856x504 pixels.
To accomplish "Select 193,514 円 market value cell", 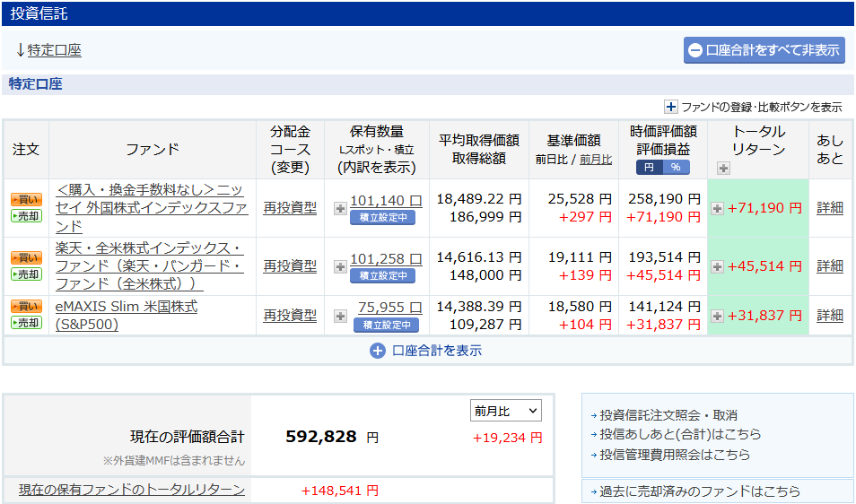I will pyautogui.click(x=664, y=257).
